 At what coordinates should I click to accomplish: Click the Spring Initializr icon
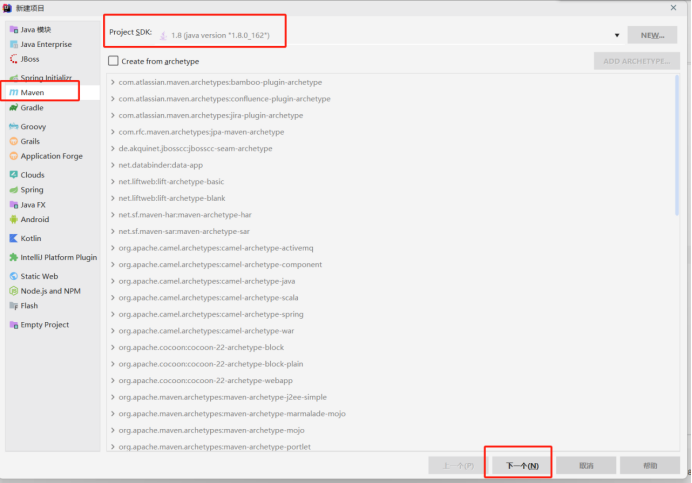[14, 78]
